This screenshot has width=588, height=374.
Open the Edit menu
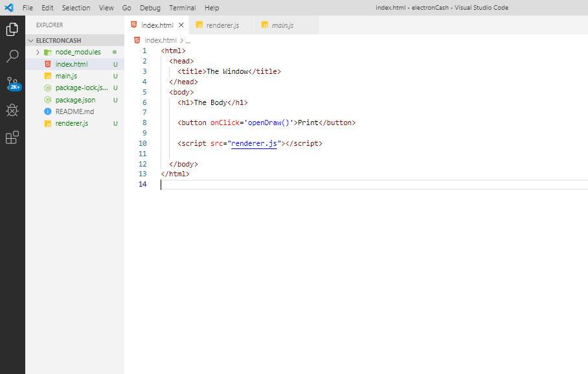(x=47, y=8)
